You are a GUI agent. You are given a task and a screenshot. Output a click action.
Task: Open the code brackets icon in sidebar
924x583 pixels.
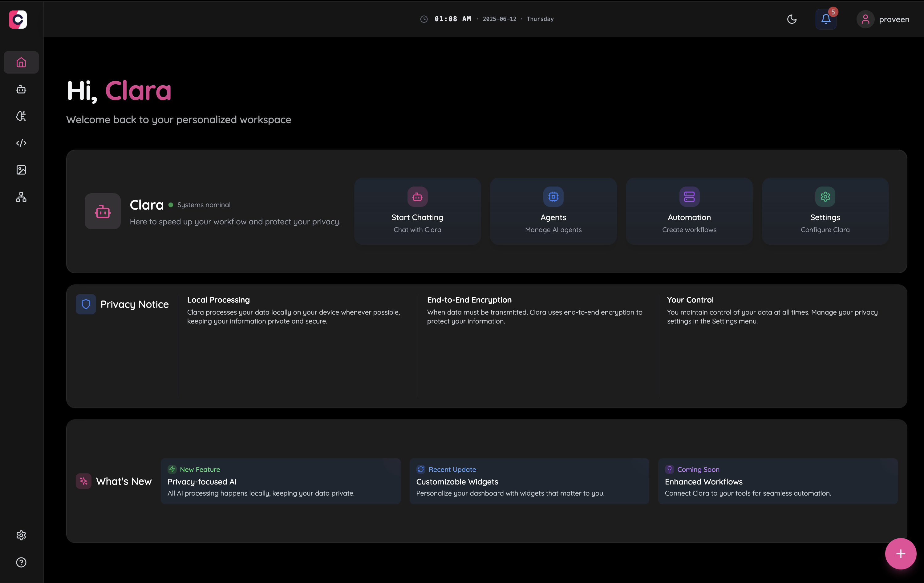[x=21, y=143]
